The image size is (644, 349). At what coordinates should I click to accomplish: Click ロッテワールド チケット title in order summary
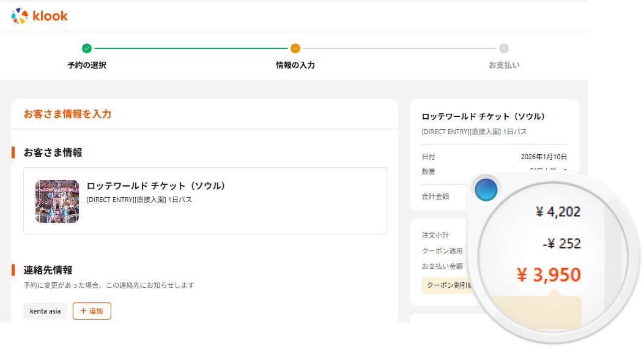[x=483, y=116]
